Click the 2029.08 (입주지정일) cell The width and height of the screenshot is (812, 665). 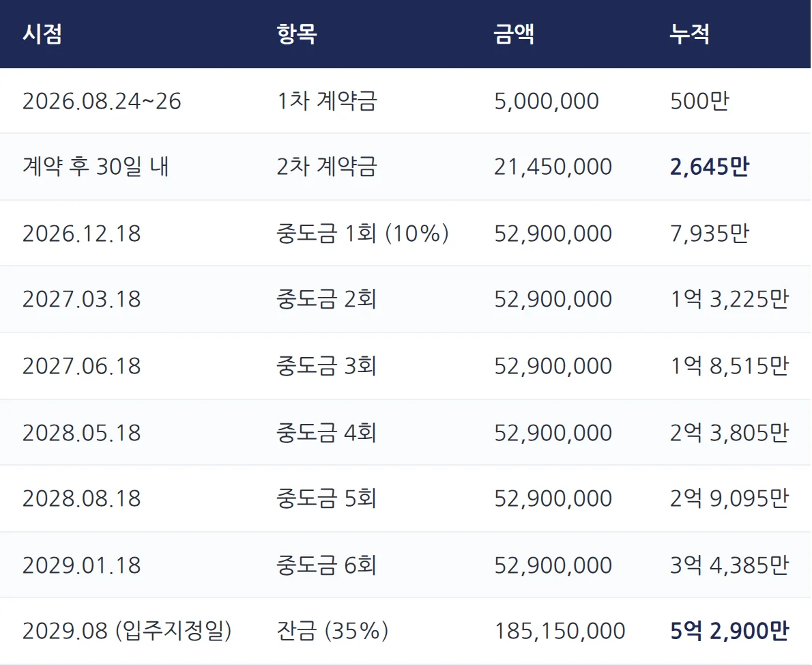(x=127, y=631)
